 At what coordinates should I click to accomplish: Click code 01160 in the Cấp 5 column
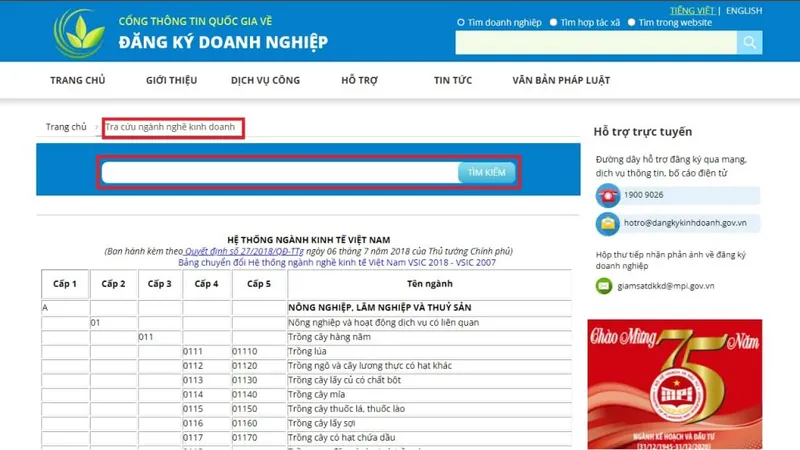[244, 423]
